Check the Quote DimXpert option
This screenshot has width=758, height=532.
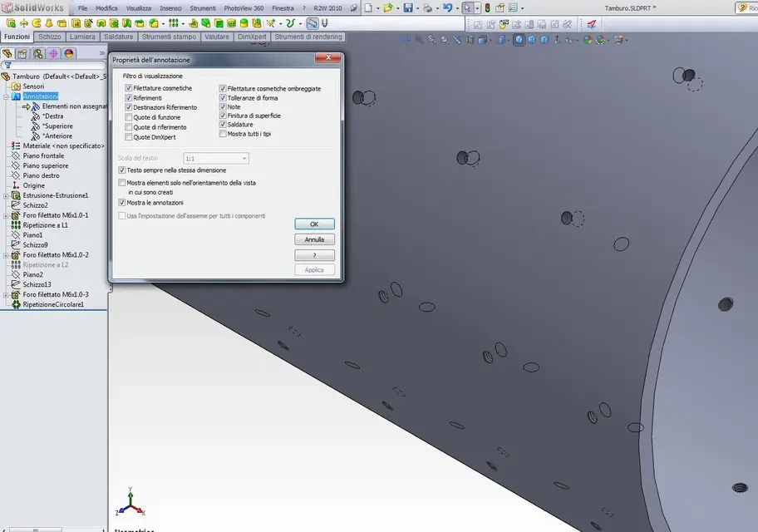(129, 137)
